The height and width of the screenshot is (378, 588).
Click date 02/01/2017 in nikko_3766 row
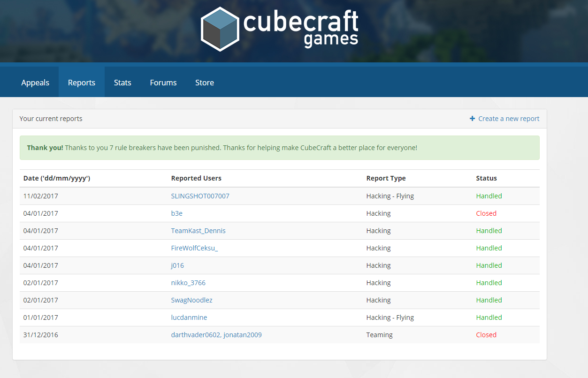click(41, 283)
